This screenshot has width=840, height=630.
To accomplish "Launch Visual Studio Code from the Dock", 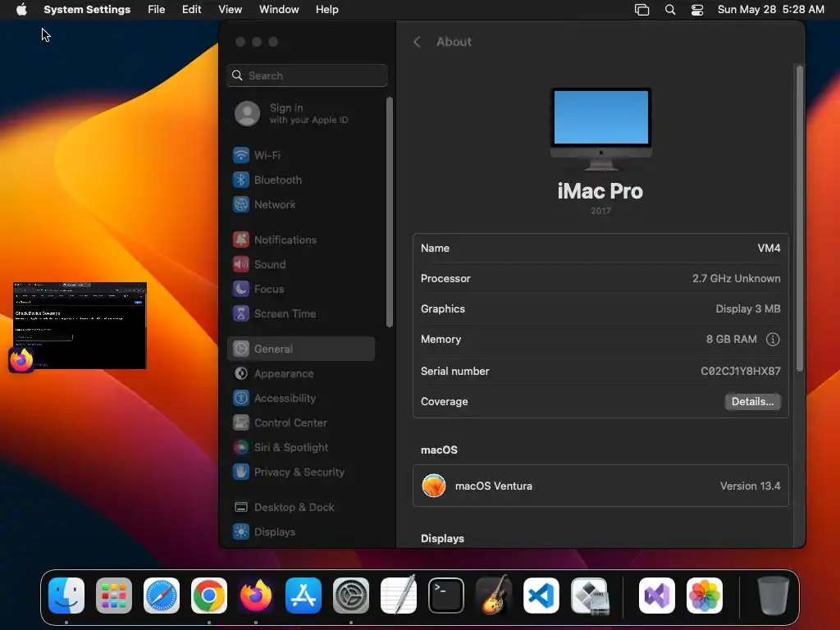I will coord(541,596).
